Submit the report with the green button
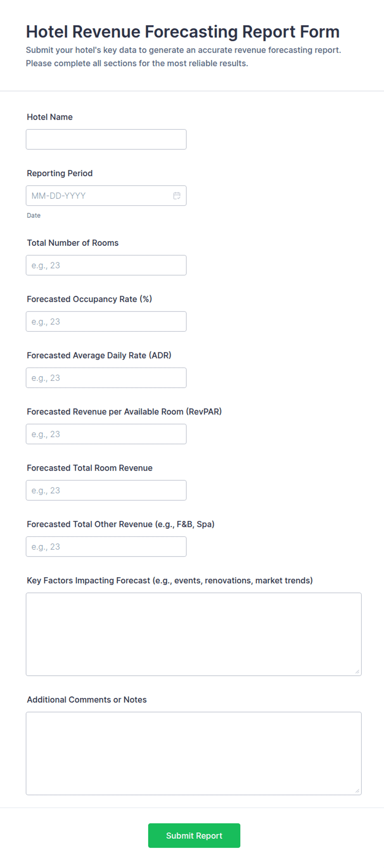Screen dimensions: 384x868 pyautogui.click(x=194, y=836)
